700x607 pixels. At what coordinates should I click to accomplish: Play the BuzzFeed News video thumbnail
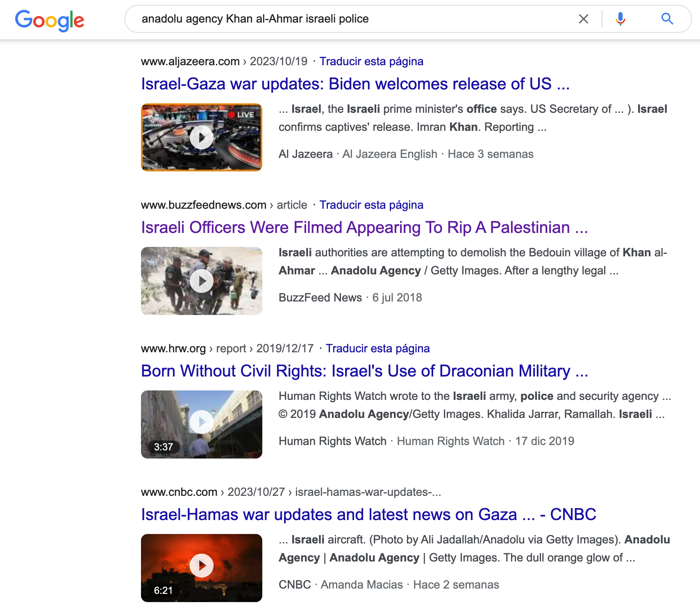point(201,281)
